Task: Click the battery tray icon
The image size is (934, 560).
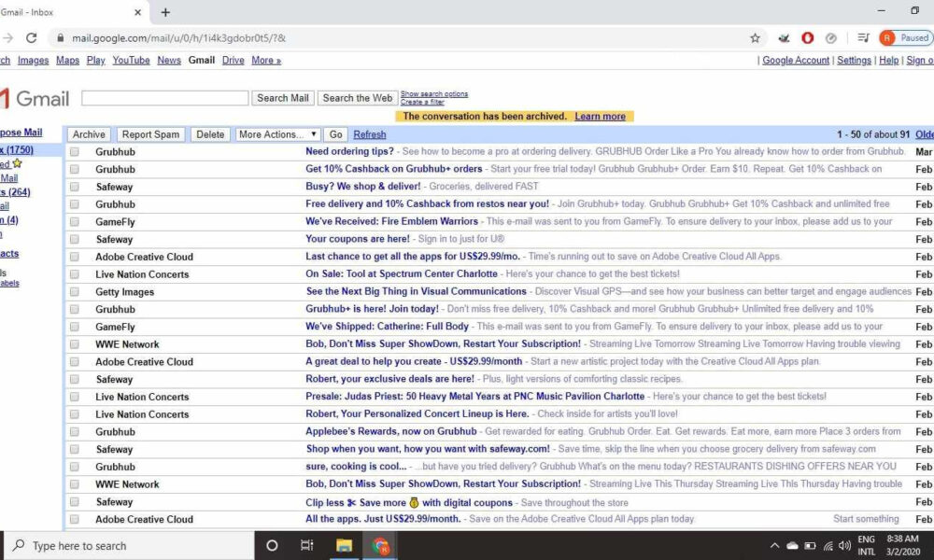Action: pos(810,546)
